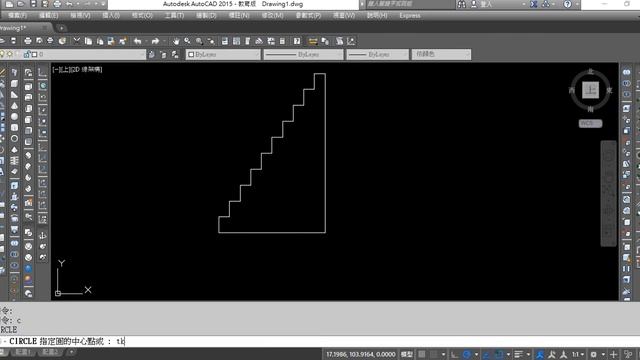The width and height of the screenshot is (640, 360).
Task: Click the Undo arrow in the standard toolbar
Action: point(138,41)
